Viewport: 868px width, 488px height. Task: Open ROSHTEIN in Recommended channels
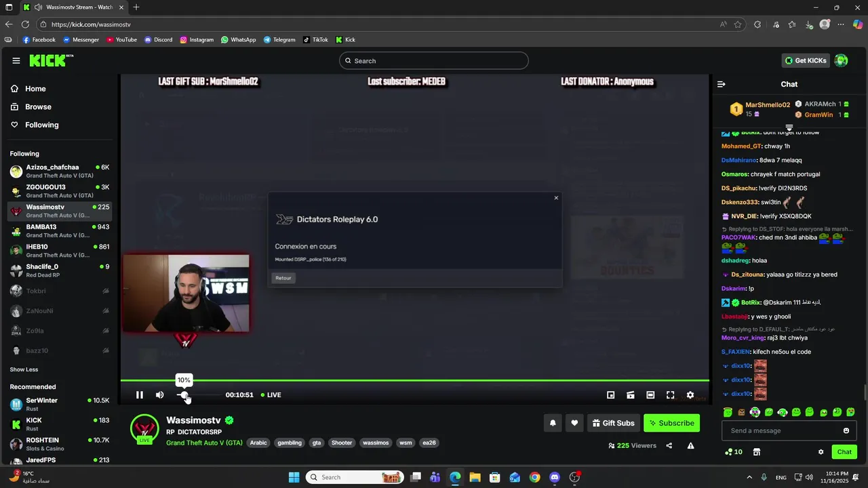(x=60, y=444)
